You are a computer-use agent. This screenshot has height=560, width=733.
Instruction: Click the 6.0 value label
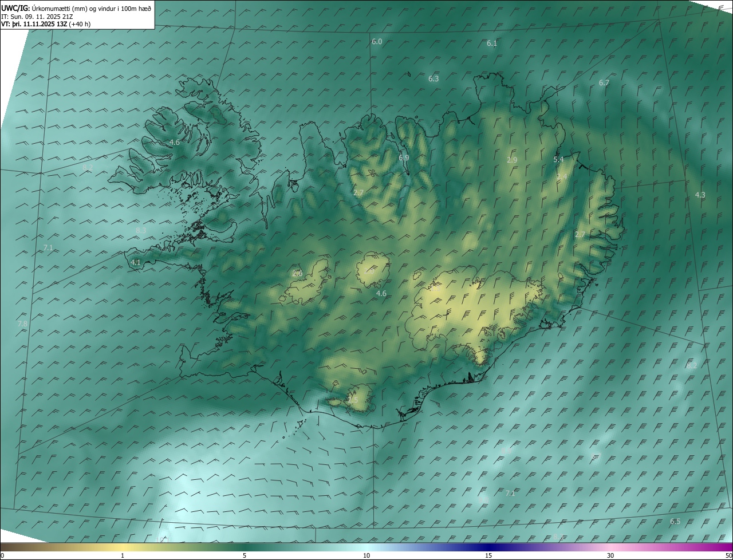(377, 42)
